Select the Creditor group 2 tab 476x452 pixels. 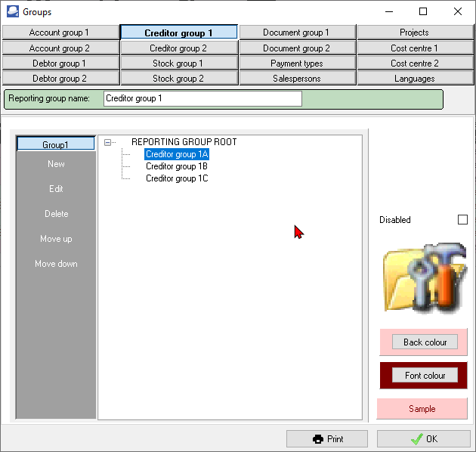point(179,48)
